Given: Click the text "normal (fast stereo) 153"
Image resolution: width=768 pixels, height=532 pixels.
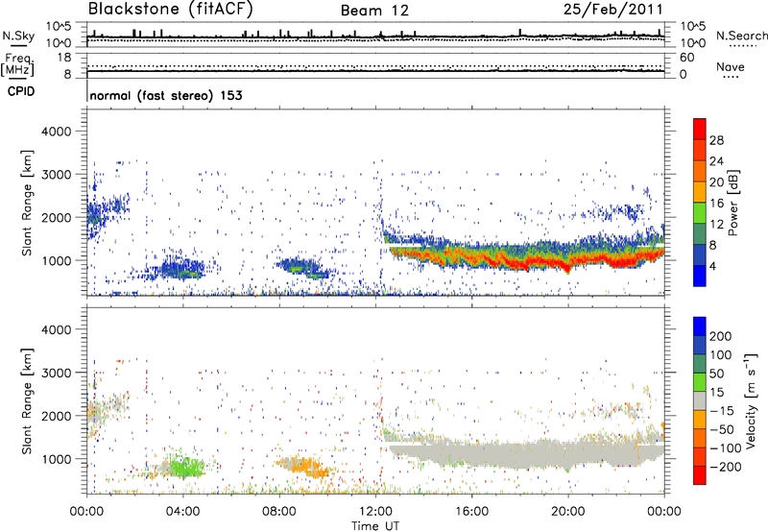Looking at the screenshot, I should [x=166, y=95].
